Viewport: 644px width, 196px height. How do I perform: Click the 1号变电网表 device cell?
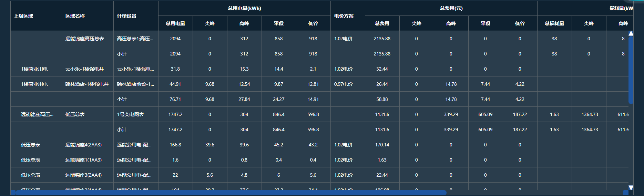(x=131, y=114)
